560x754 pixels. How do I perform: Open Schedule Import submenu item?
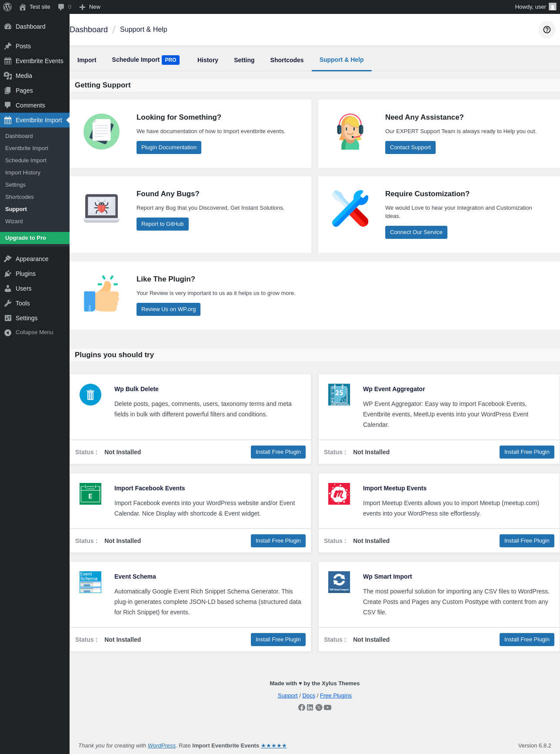click(35, 161)
